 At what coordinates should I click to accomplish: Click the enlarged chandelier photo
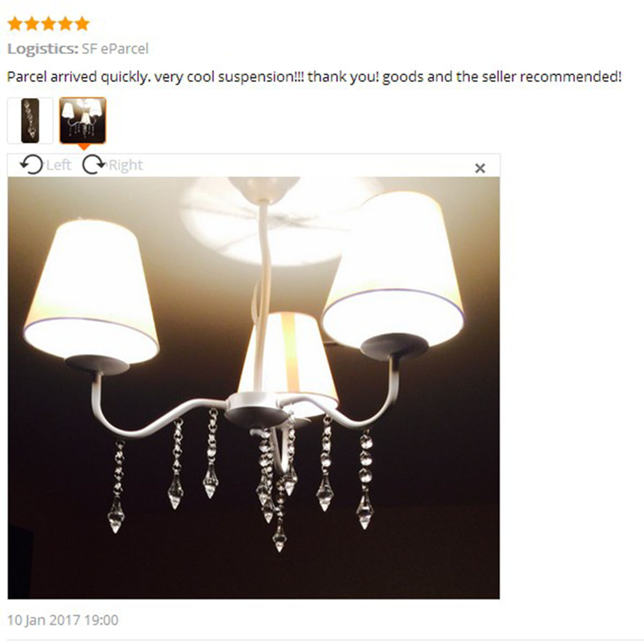(x=253, y=388)
